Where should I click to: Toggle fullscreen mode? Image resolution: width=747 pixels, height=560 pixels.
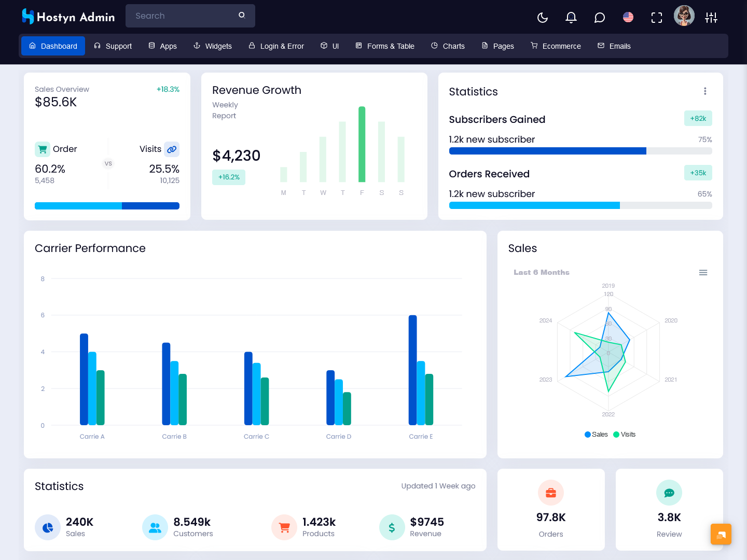pyautogui.click(x=656, y=18)
